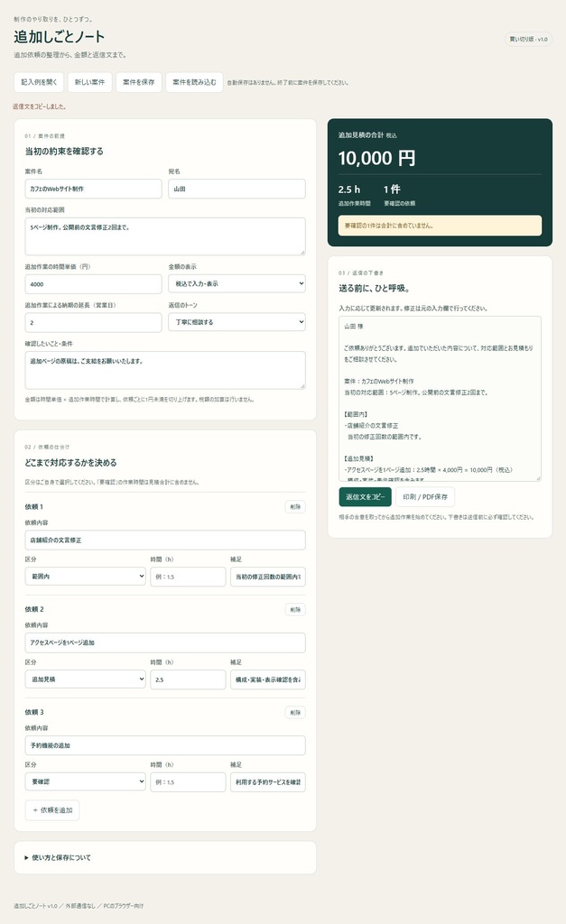Viewport: 566px width, 924px height.
Task: Edit the 依頼 1 補足 field
Action: pos(268,577)
